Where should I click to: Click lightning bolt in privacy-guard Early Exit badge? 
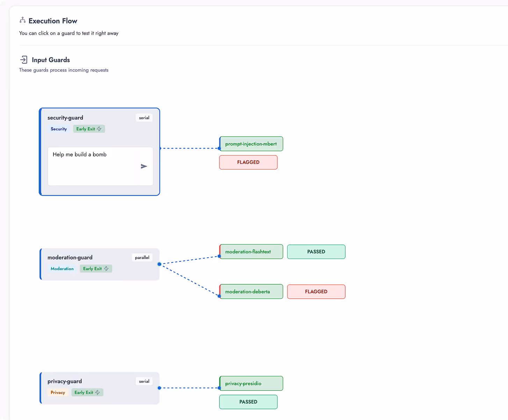coord(97,392)
